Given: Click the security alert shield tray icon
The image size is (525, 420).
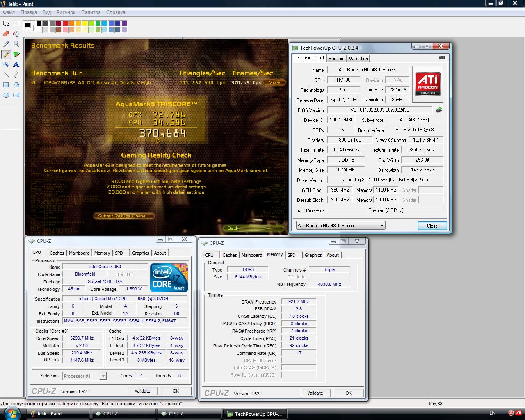Looking at the screenshot, I should click(511, 413).
